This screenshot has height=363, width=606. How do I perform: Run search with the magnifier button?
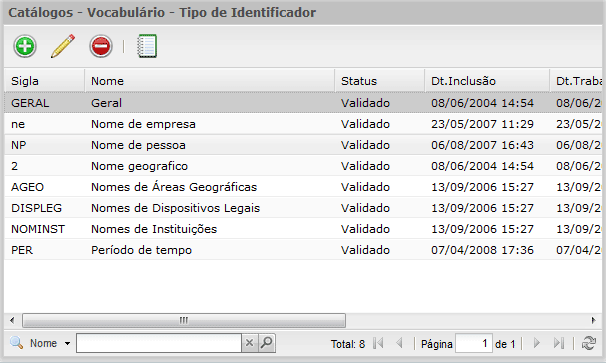(x=267, y=343)
